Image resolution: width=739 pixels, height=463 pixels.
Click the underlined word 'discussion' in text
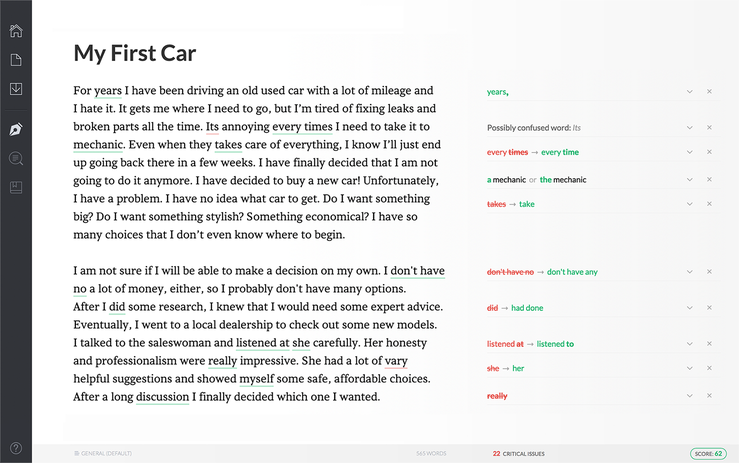point(162,397)
